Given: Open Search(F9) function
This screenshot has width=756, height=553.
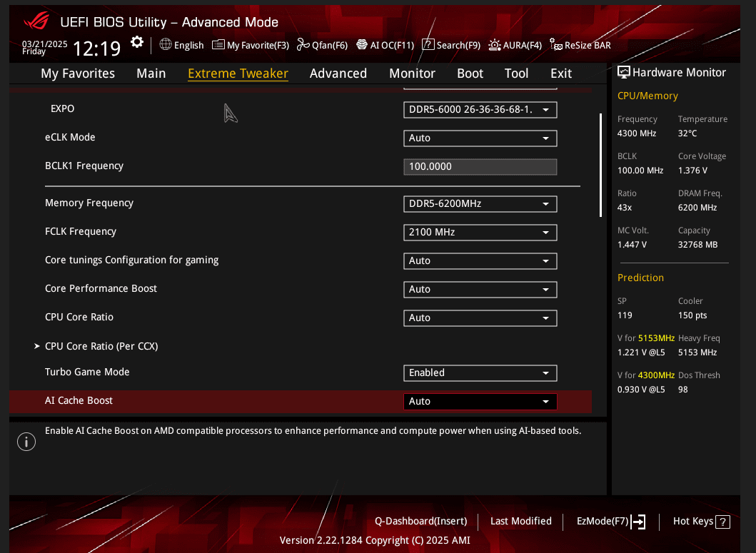Looking at the screenshot, I should pos(451,45).
